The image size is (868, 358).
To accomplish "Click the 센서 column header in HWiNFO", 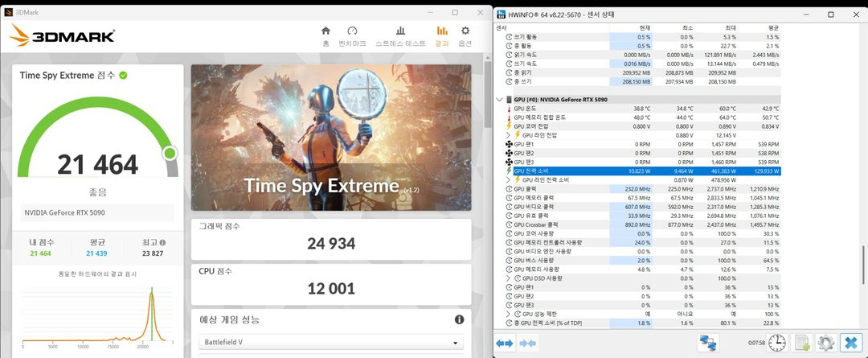I will [x=552, y=27].
